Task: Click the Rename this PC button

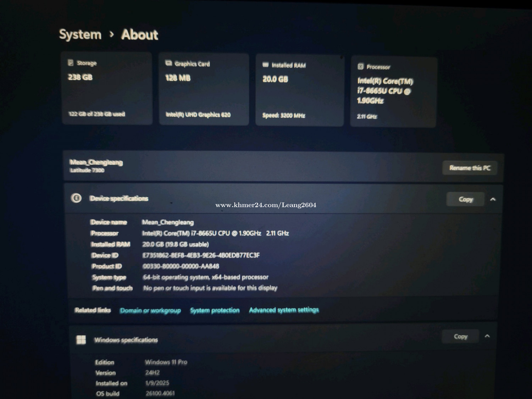Action: click(470, 168)
